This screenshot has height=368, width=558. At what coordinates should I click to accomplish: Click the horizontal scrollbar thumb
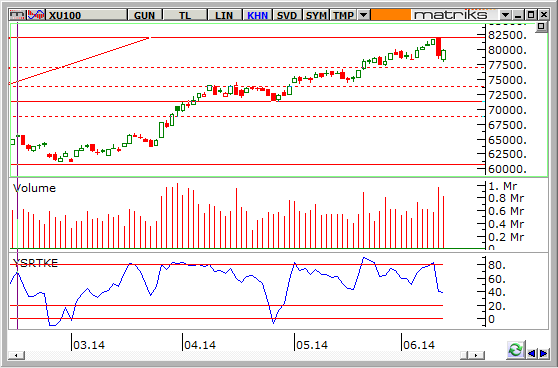coord(464,355)
